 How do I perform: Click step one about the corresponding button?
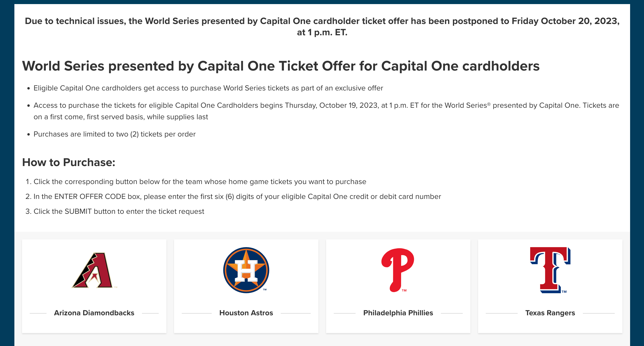(x=199, y=182)
